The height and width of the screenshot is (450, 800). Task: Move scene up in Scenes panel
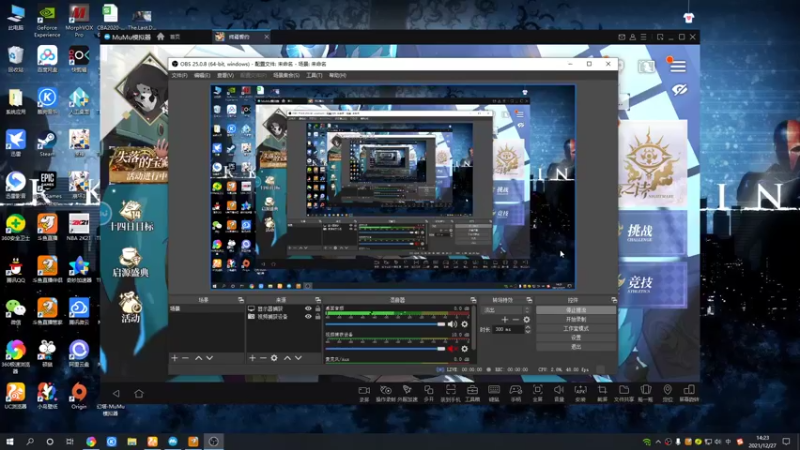[x=198, y=358]
